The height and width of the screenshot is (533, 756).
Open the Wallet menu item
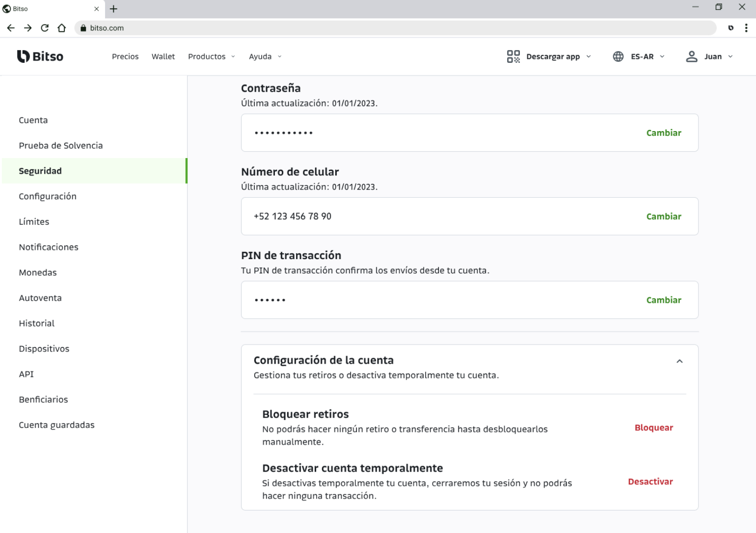point(163,56)
